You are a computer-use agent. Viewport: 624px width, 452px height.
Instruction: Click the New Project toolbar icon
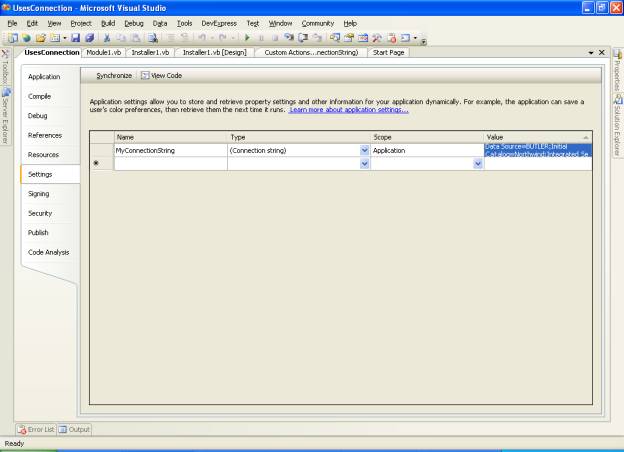coord(13,38)
